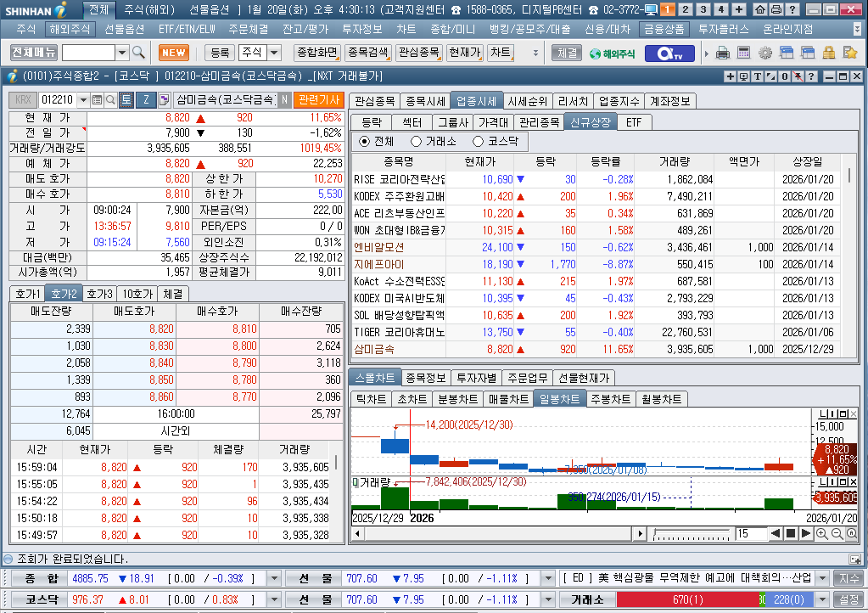Adjust the chart bar-count slider
868x613 pixels.
click(x=692, y=534)
